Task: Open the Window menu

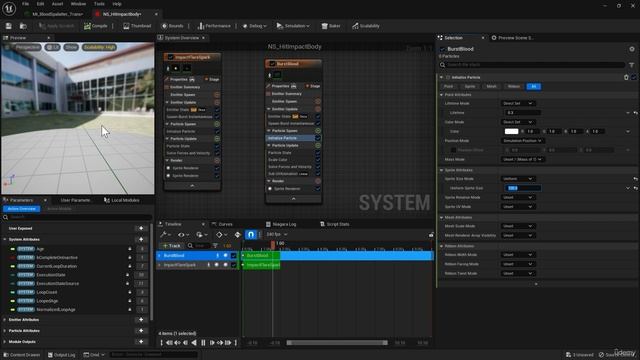Action: [78, 4]
